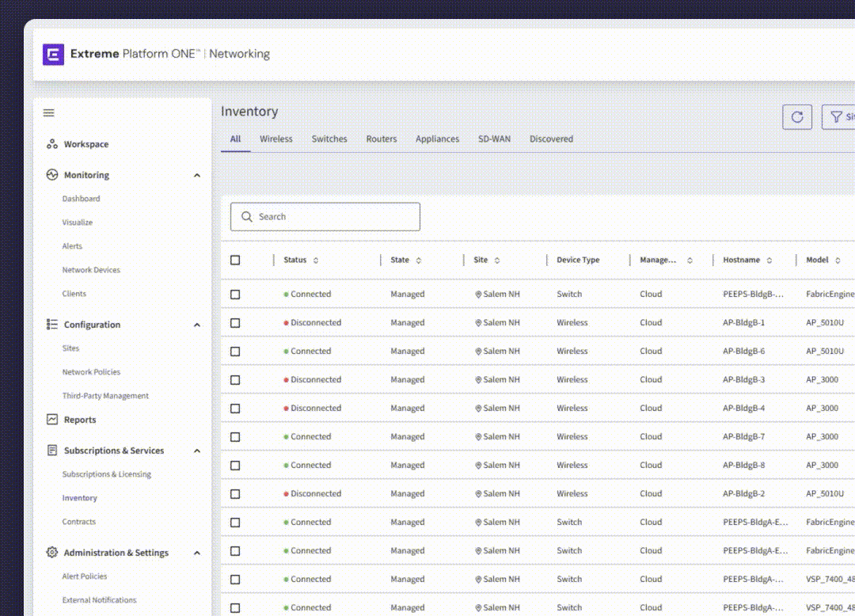Screen dimensions: 855x616
Task: Click the location pin for AP-BldgB-1 row
Action: 478,323
